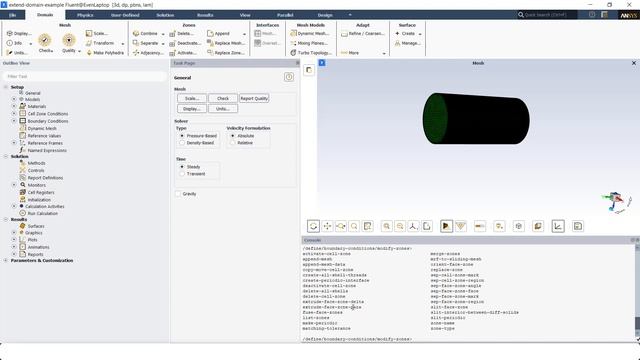Open mesh Display from the ribbon
The width and height of the screenshot is (640, 360).
coord(19,33)
